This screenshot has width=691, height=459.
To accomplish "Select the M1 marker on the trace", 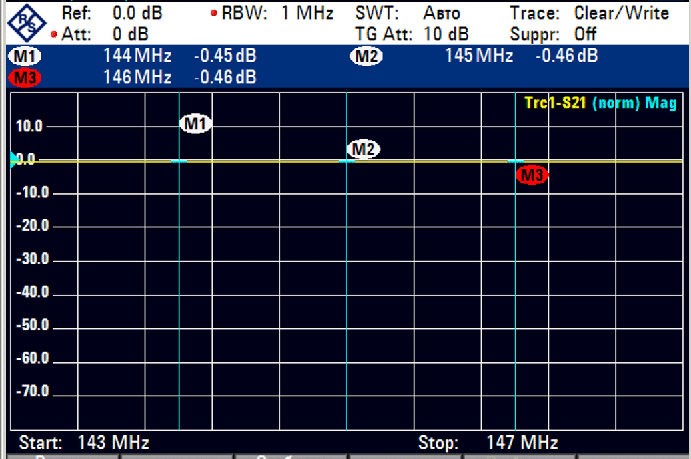I will pyautogui.click(x=195, y=124).
